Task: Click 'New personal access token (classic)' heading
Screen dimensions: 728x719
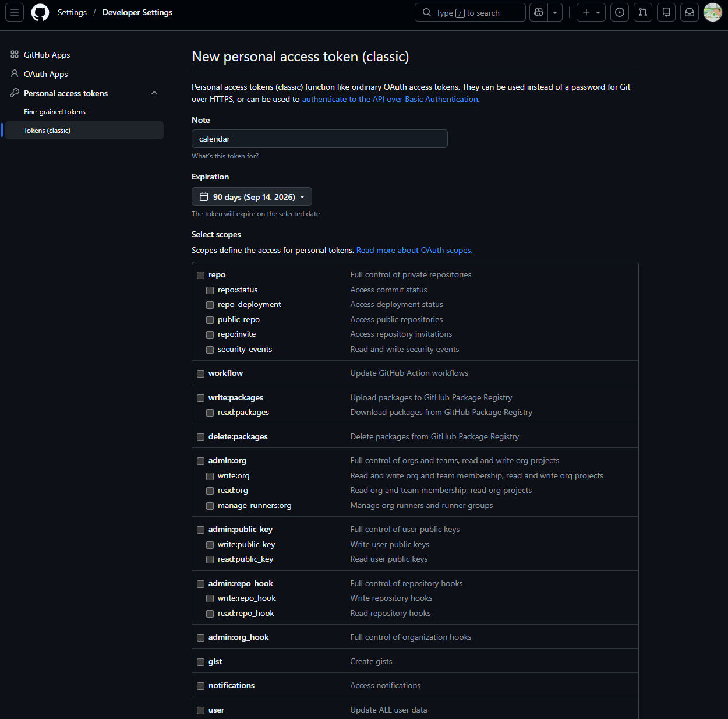Action: [300, 57]
